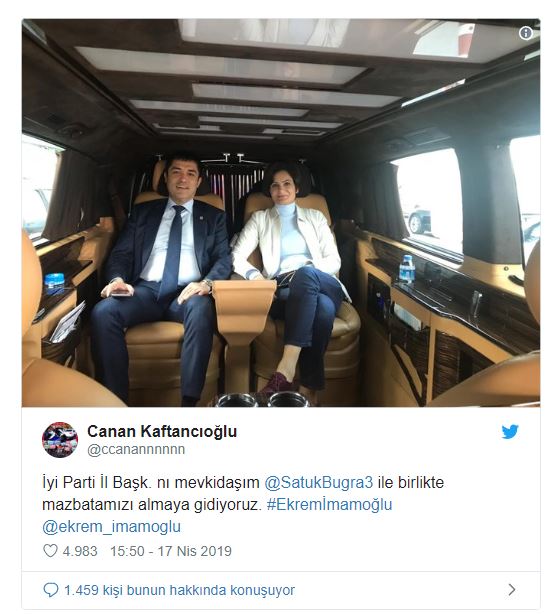This screenshot has width=555, height=614.
Task: Open the 15:50 - 17 Nis 2019 timestamp
Action: click(171, 551)
